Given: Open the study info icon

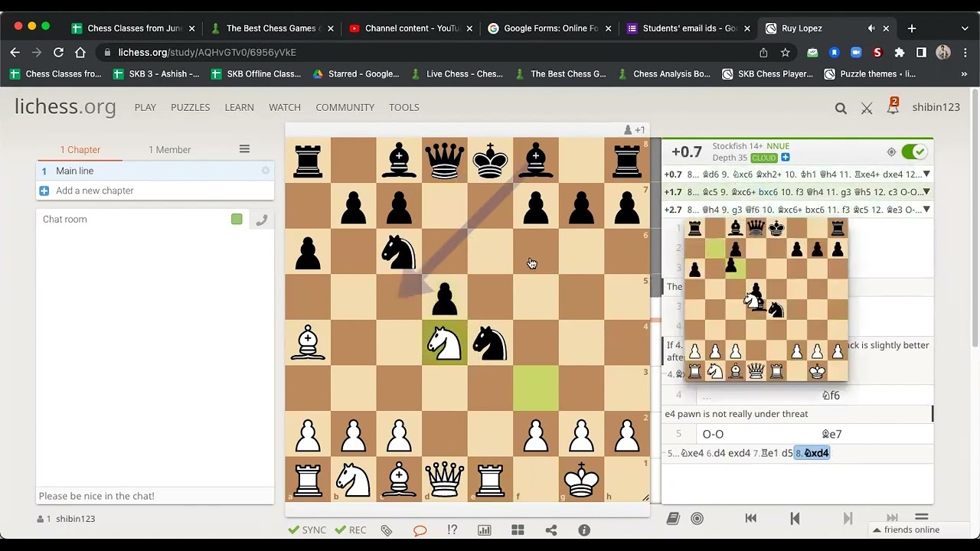Looking at the screenshot, I should pos(584,530).
